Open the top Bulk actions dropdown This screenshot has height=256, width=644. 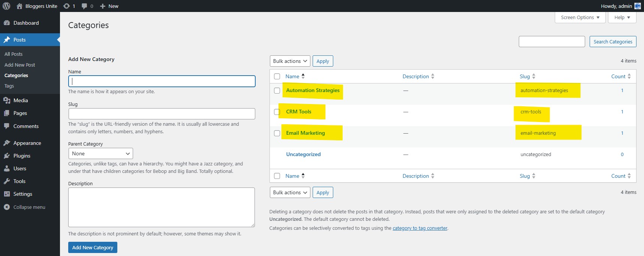coord(290,61)
